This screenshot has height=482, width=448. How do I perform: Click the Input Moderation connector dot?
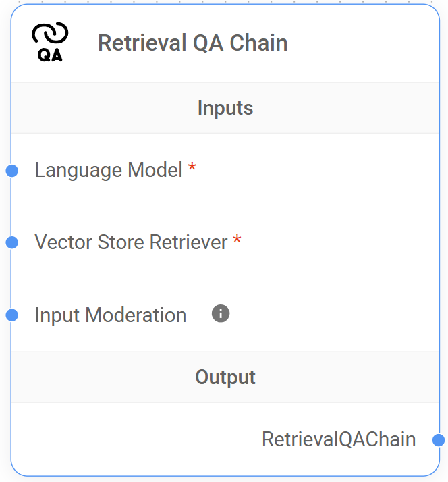click(x=11, y=315)
